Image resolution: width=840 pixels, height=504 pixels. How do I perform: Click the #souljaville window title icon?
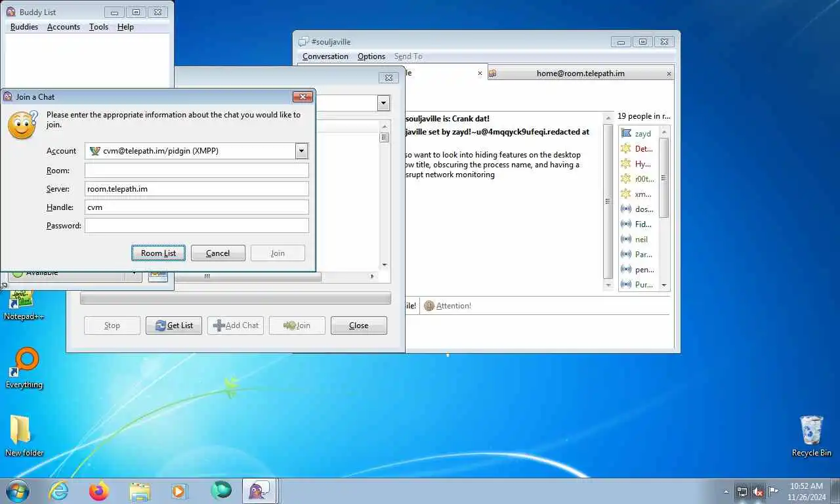304,41
